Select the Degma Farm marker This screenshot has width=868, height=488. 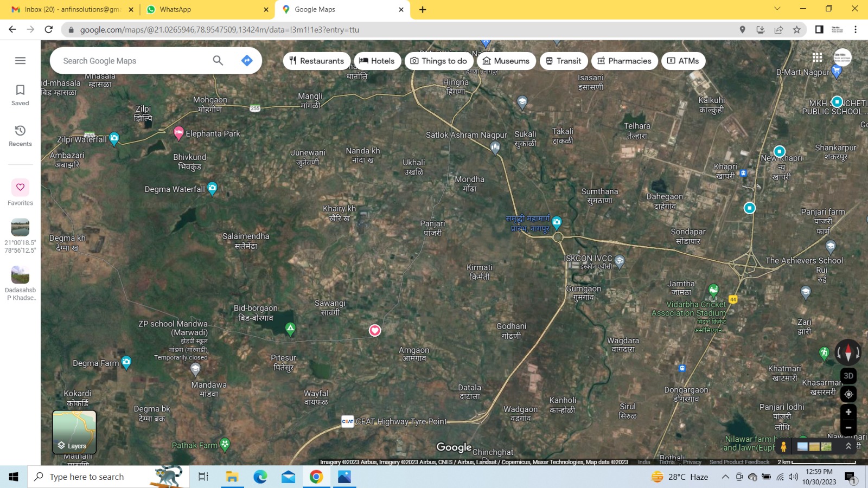126,362
